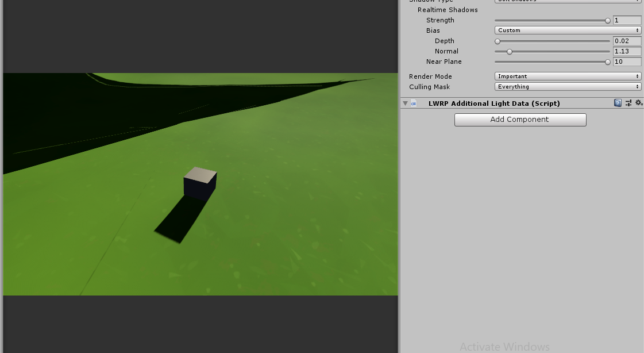Open the preset selector for LWRP Additional Light Data
This screenshot has height=353, width=644.
pos(628,103)
